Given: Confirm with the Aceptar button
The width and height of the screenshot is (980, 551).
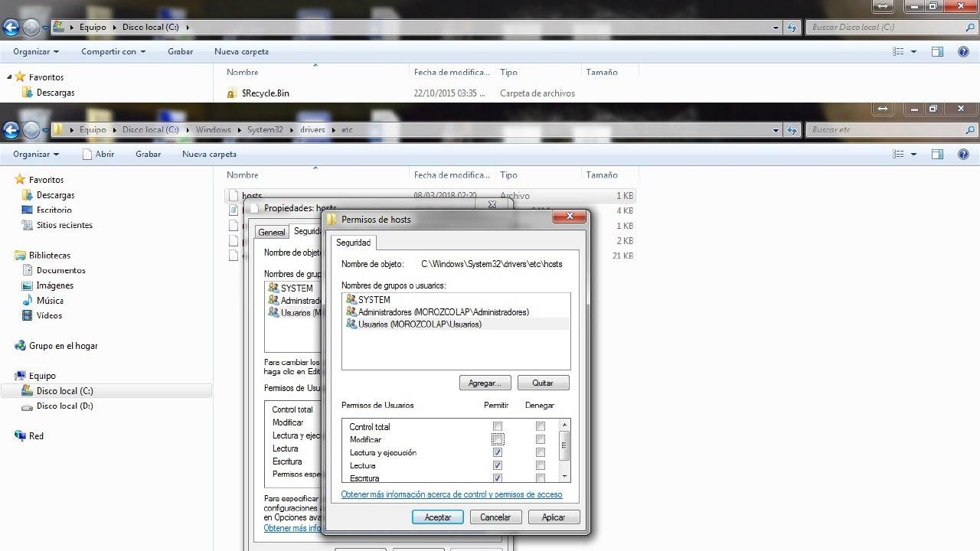Looking at the screenshot, I should 438,517.
